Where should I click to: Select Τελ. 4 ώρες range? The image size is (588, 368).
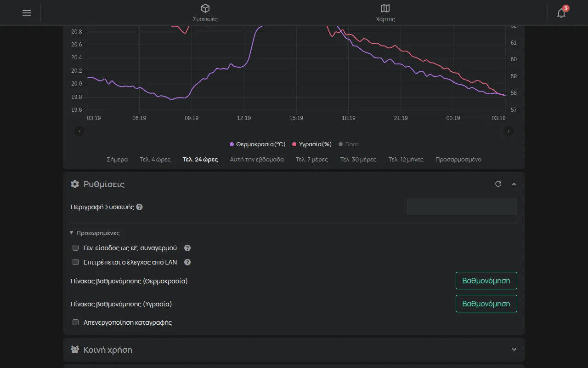pos(155,160)
